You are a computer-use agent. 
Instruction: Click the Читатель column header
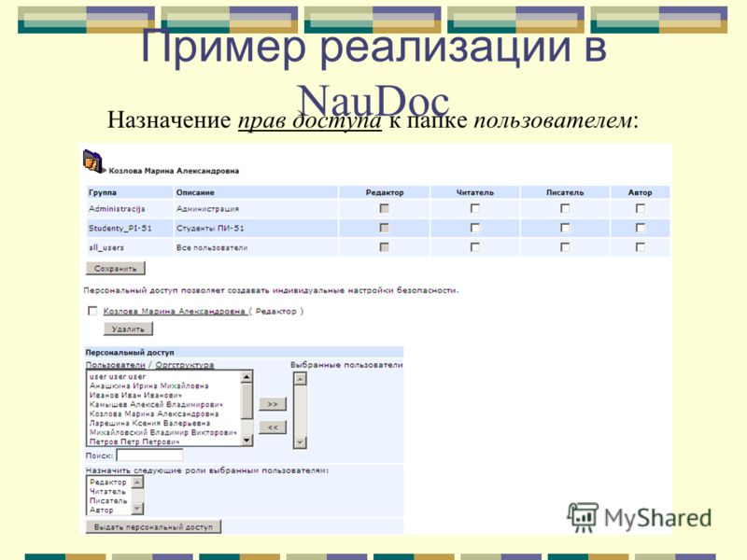(x=475, y=192)
